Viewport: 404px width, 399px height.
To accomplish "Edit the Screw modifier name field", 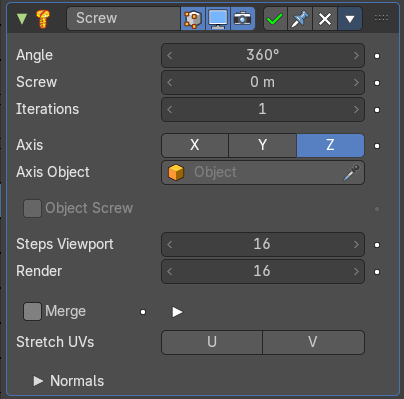I will [123, 19].
